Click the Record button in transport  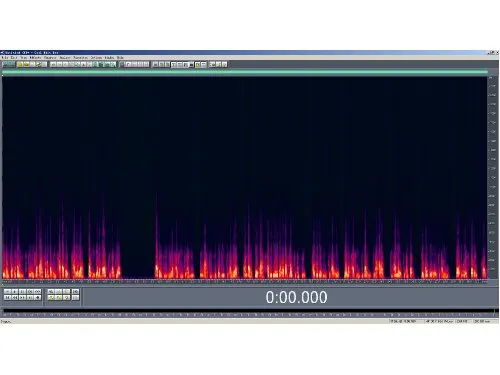tap(37, 297)
